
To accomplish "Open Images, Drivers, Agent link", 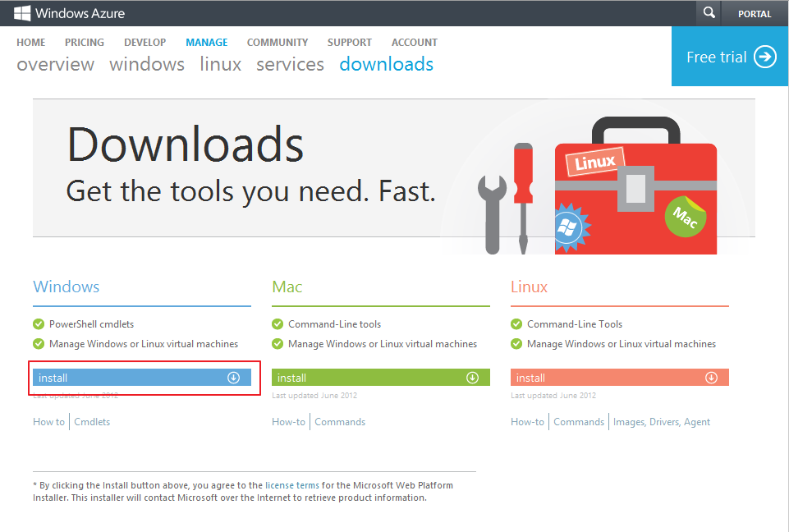I will click(662, 422).
